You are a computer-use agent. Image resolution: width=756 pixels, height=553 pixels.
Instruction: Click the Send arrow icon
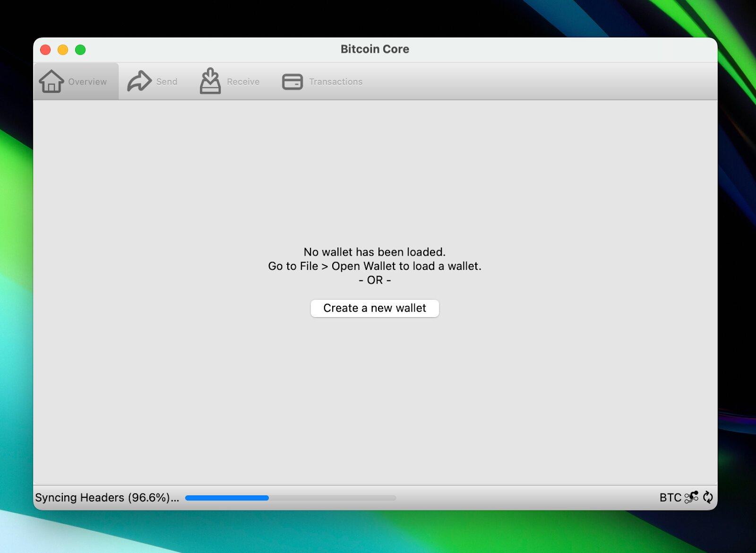pos(139,81)
